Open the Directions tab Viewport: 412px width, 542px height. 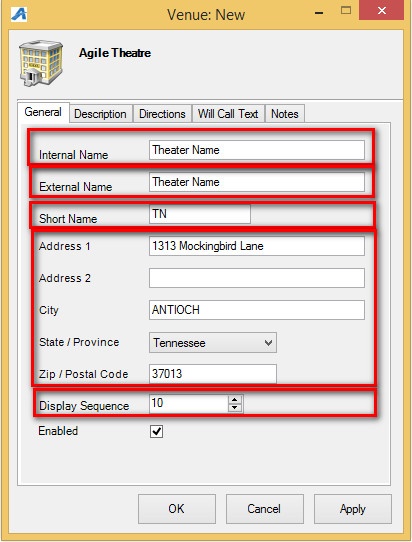pos(162,114)
